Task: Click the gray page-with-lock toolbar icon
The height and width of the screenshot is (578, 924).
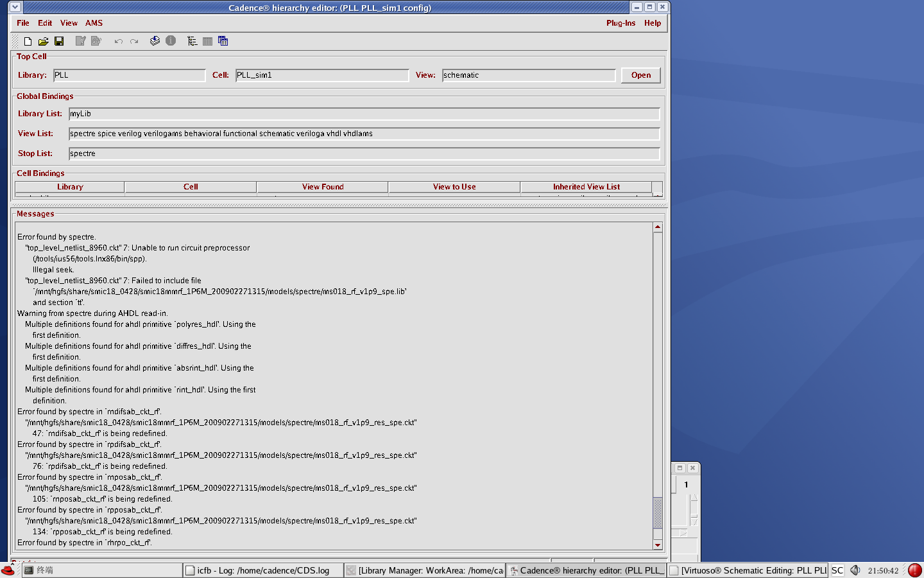Action: click(96, 41)
